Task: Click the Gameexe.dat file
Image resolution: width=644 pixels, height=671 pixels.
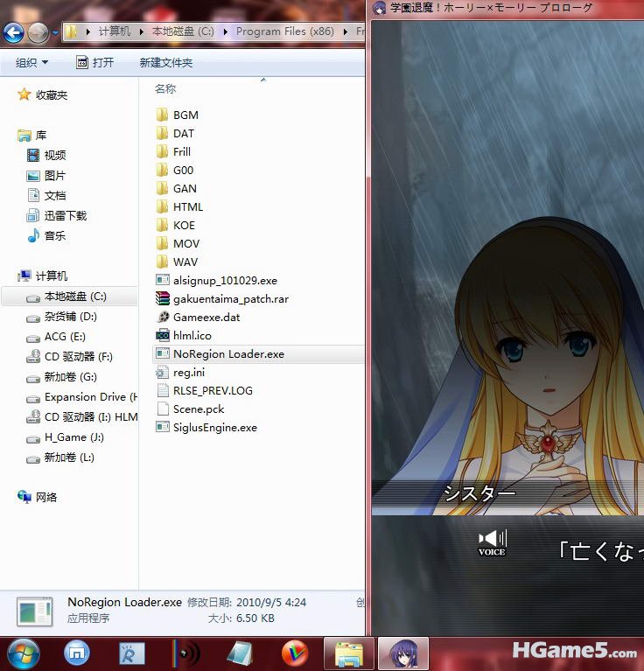Action: pos(206,318)
